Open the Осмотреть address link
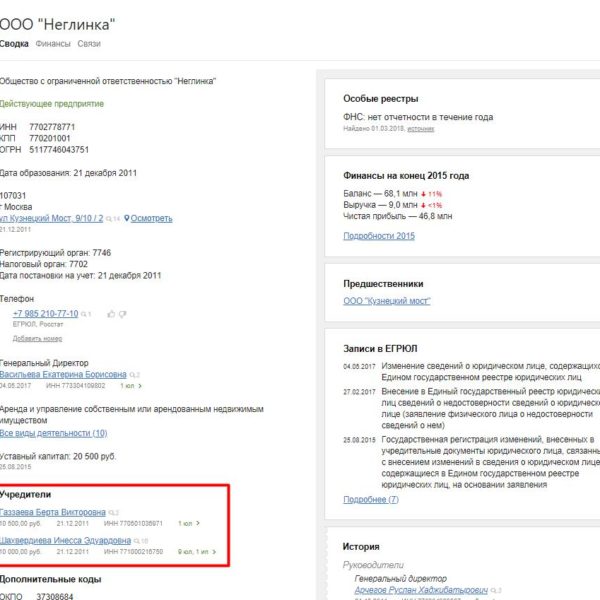This screenshot has height=600, width=600. coord(152,218)
